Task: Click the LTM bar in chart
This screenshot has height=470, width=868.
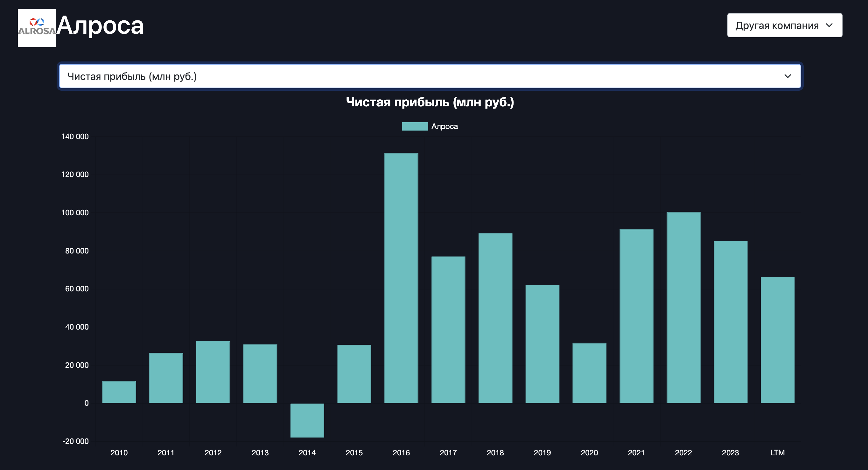Action: point(777,340)
